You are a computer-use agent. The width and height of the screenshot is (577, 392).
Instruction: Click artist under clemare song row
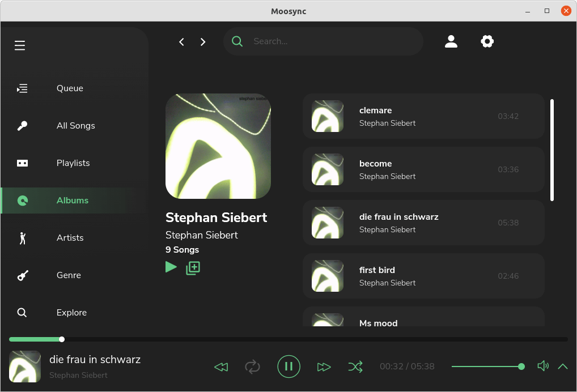(x=388, y=123)
